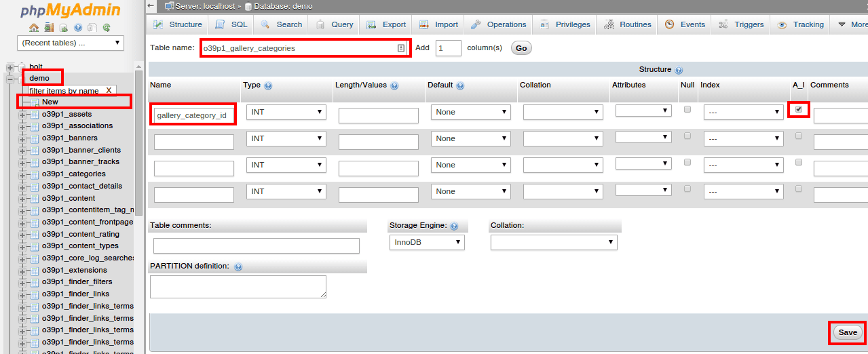Click the help icon next to Length/Values
Viewport: 868px width, 354px height.
pyautogui.click(x=394, y=86)
